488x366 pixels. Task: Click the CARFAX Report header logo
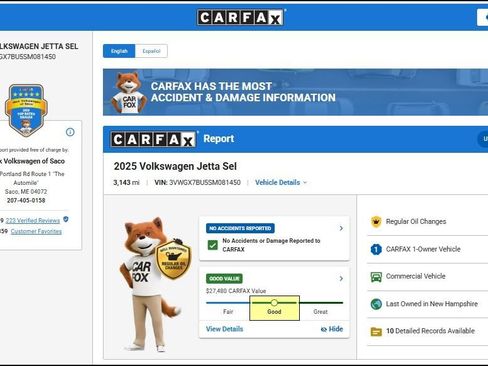pos(153,139)
